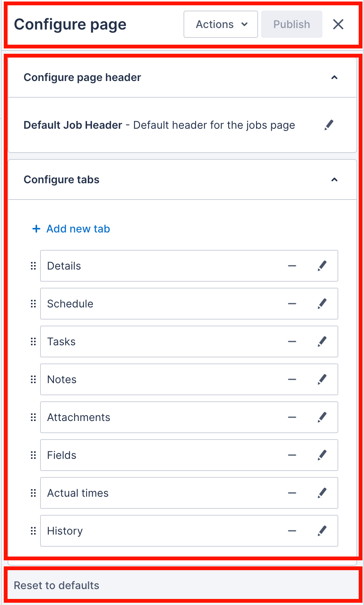Image resolution: width=364 pixels, height=605 pixels.
Task: Click the drag handle beside Tasks
Action: coord(33,341)
